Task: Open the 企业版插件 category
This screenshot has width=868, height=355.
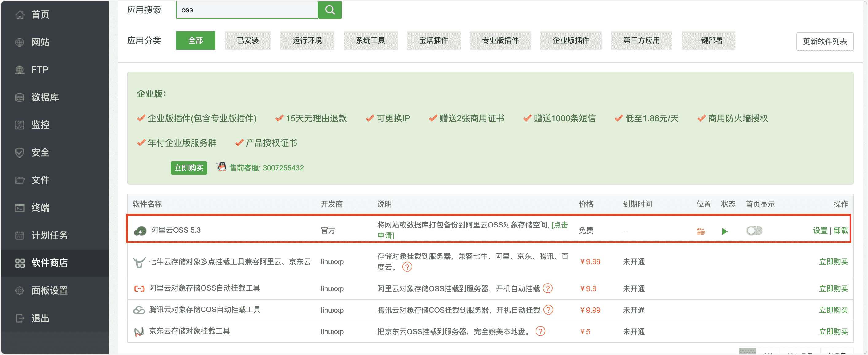Action: (571, 40)
